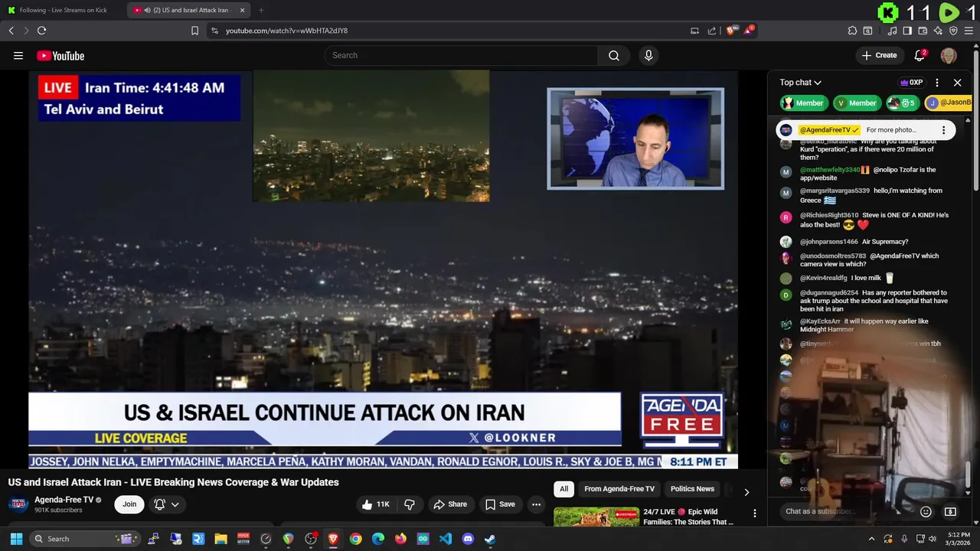Open Brave VPN shield icon
This screenshot has height=551, width=980.
point(953,31)
